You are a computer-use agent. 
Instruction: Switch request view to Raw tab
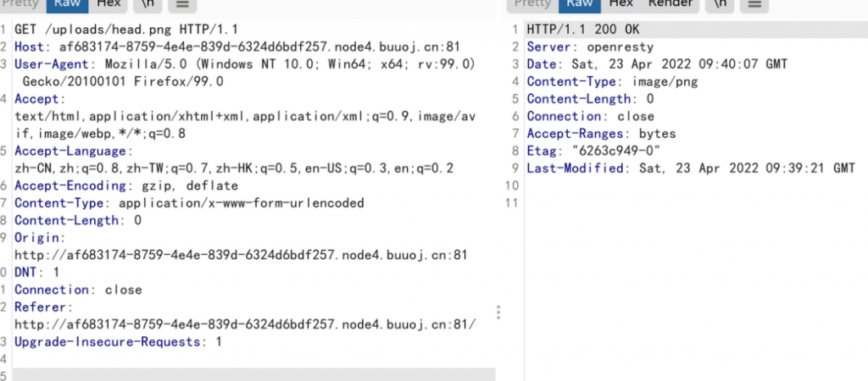66,4
